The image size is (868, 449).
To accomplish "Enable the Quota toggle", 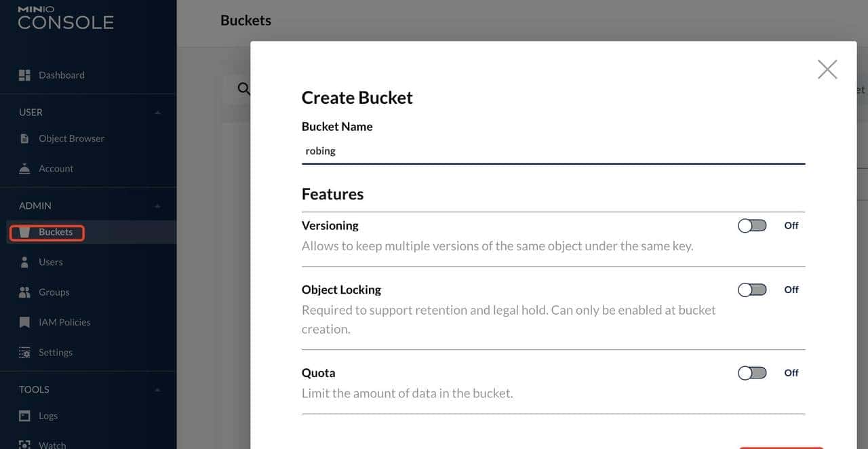I will 752,373.
